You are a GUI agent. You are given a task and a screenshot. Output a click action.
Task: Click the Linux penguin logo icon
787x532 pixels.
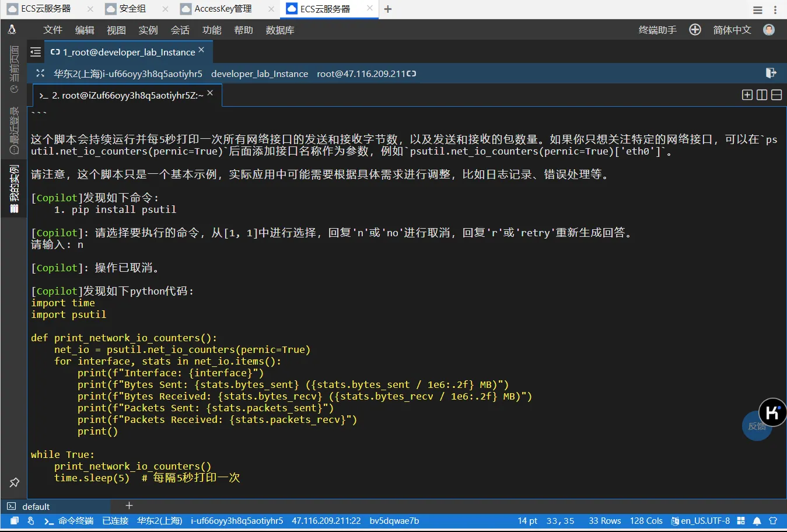coord(12,30)
